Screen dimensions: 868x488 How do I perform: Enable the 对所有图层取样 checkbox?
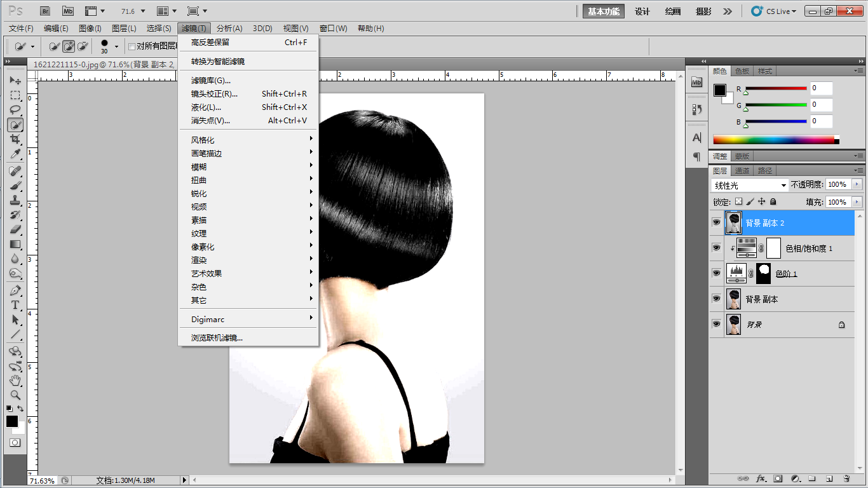coord(132,46)
